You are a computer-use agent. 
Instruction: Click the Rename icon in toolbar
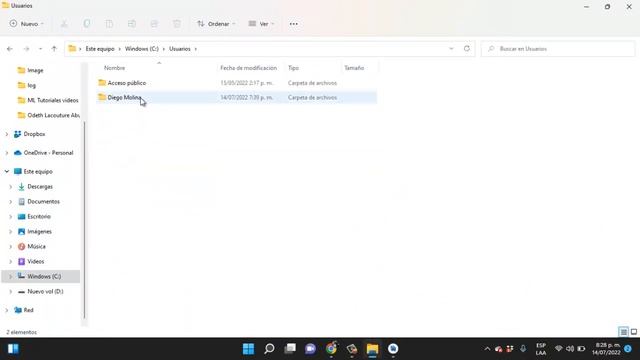pos(131,24)
